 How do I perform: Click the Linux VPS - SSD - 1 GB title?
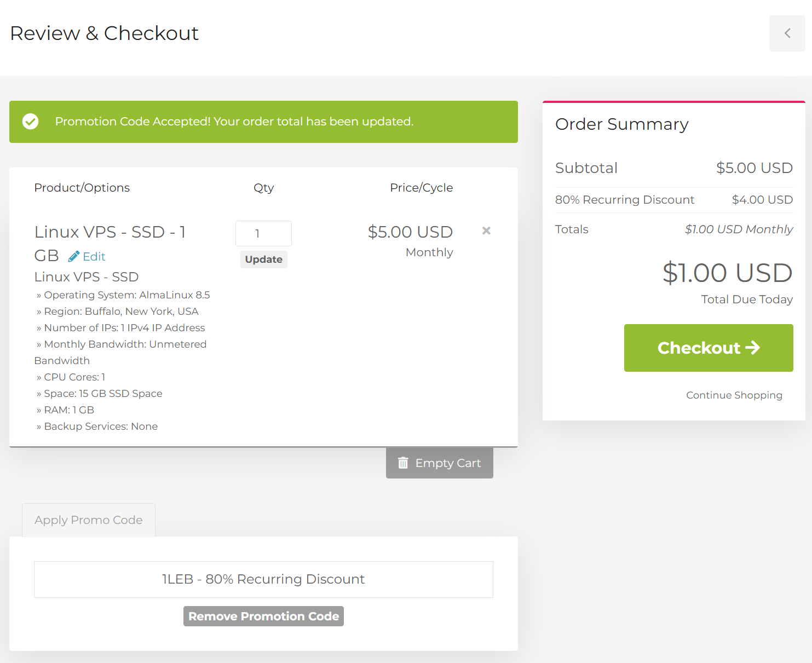coord(110,232)
